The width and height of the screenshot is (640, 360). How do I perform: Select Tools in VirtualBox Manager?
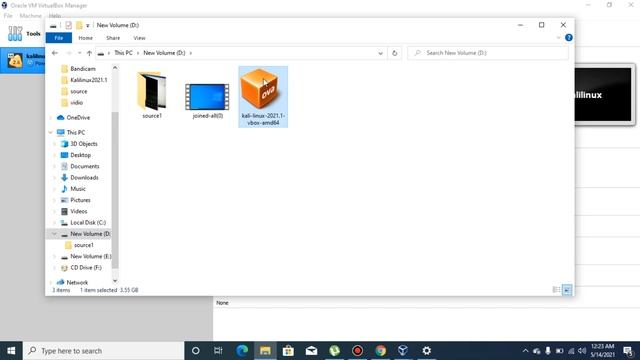pos(24,33)
